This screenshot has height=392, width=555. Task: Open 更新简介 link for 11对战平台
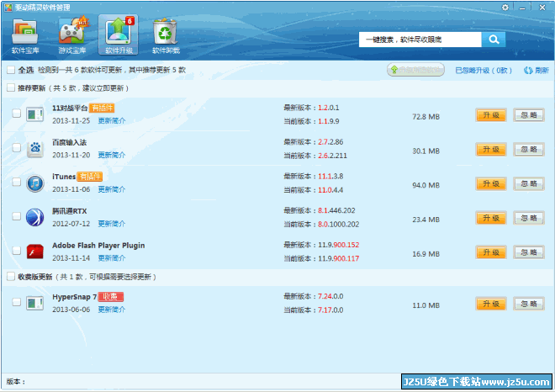coord(112,121)
